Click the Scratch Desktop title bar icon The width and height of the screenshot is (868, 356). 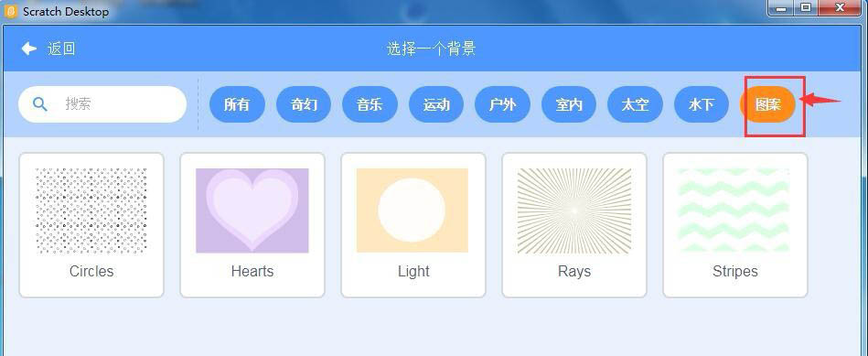click(x=10, y=11)
